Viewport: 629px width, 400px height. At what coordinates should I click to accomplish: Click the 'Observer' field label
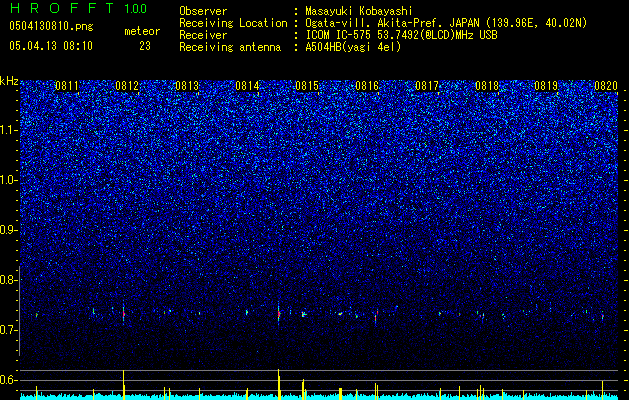(203, 11)
